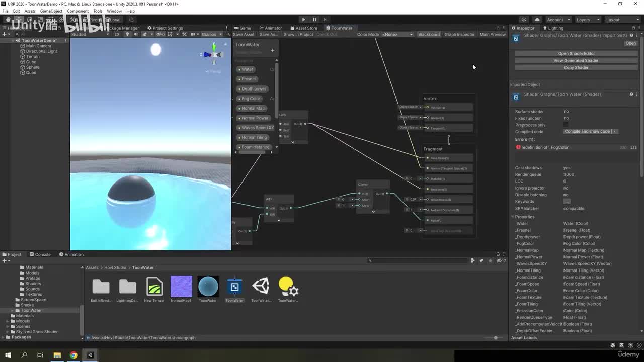Screen dimensions: 644x362
Task: Switch to the Animation tab
Action: coord(71,254)
